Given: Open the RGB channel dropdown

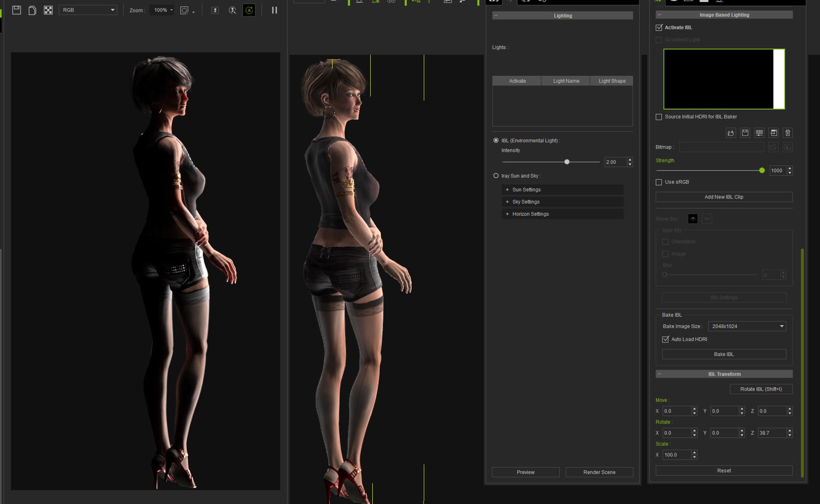Looking at the screenshot, I should [x=88, y=10].
